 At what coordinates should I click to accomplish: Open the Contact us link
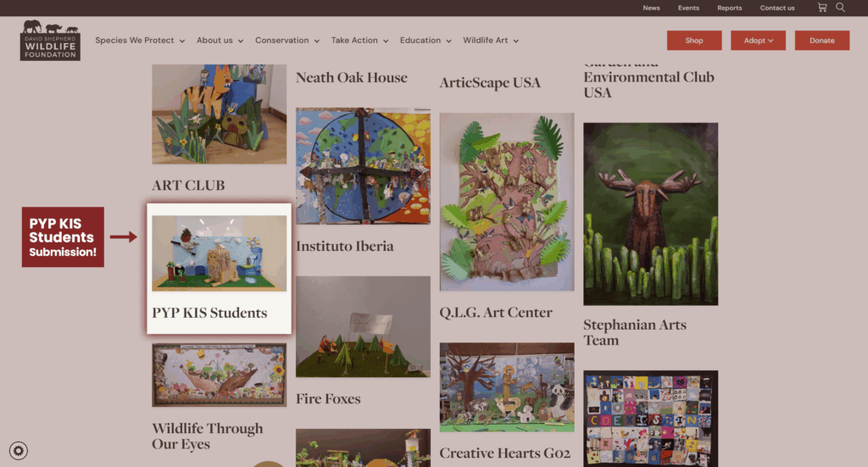[777, 8]
